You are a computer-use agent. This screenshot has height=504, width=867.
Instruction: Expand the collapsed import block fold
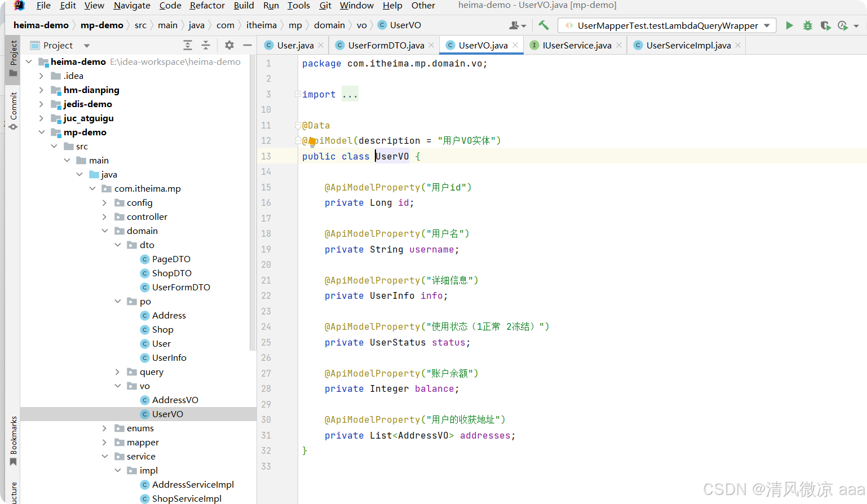click(297, 94)
